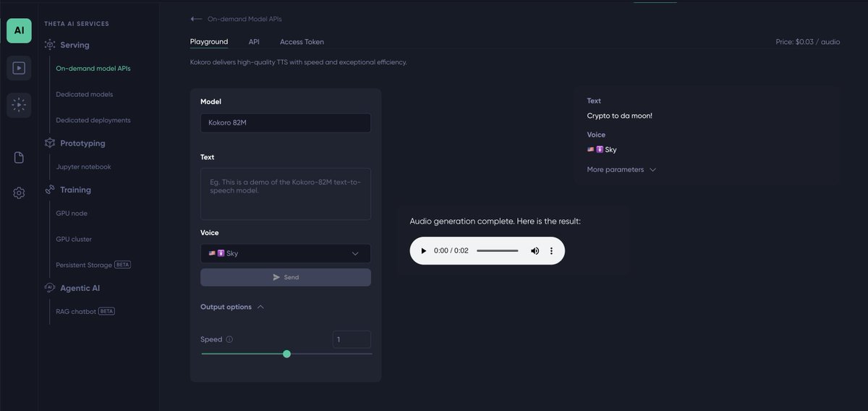Open Dedicated deployments in sidebar
Image resolution: width=868 pixels, height=411 pixels.
click(93, 120)
